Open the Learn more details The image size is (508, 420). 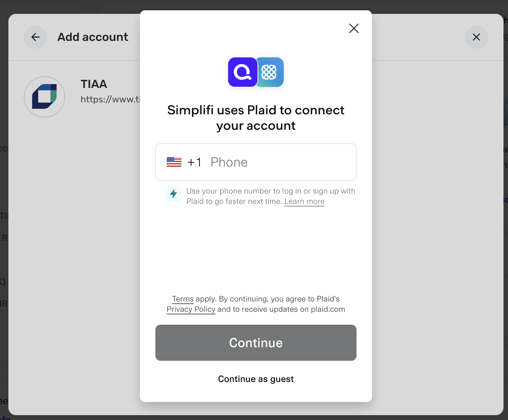click(304, 201)
